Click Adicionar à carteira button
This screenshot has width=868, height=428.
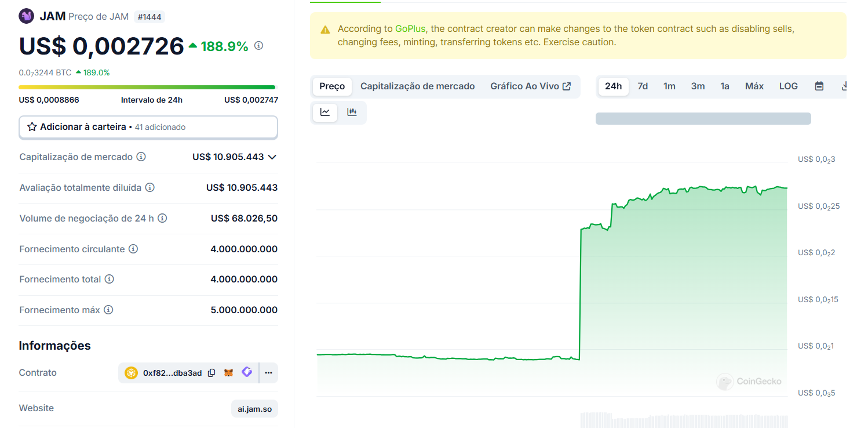tap(148, 127)
